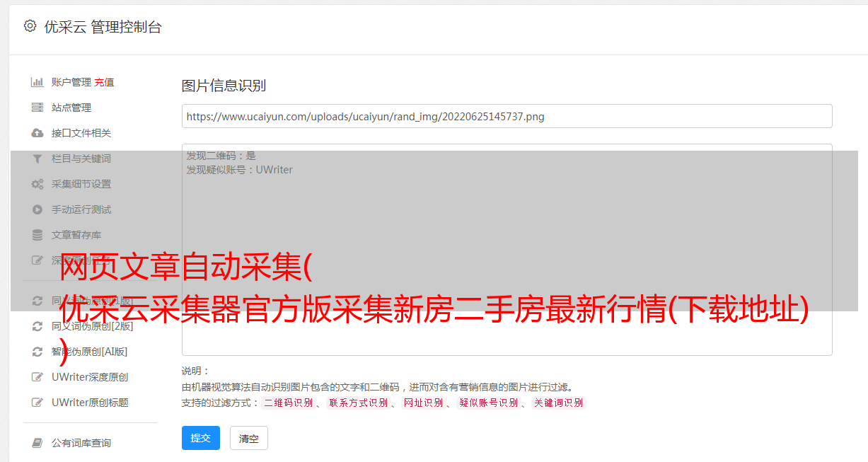This screenshot has width=868, height=462.
Task: Click the 发现二维码：是 result line
Action: [x=221, y=156]
